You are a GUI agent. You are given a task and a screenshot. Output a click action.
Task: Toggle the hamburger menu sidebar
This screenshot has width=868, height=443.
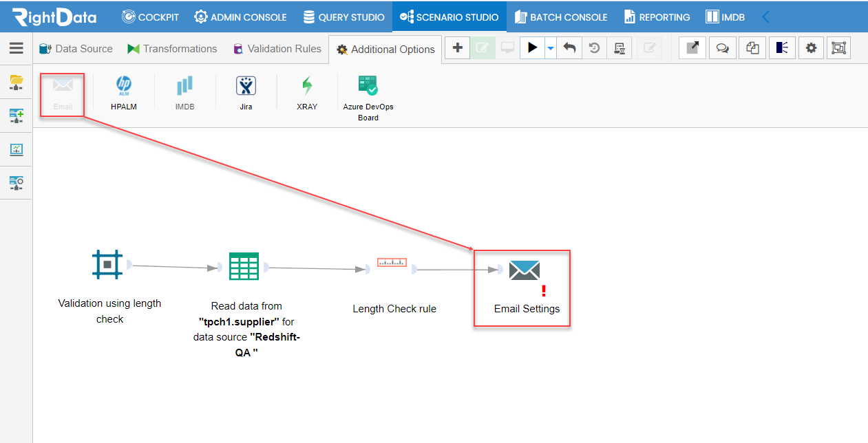click(17, 48)
